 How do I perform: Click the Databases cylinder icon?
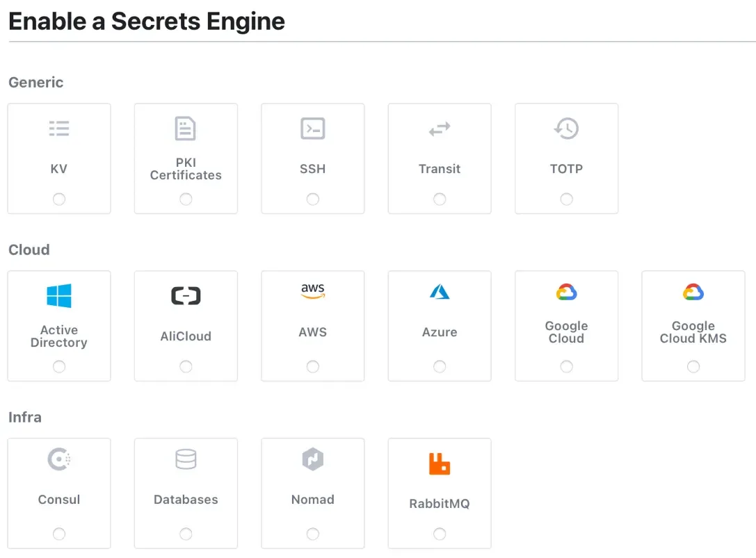[186, 459]
